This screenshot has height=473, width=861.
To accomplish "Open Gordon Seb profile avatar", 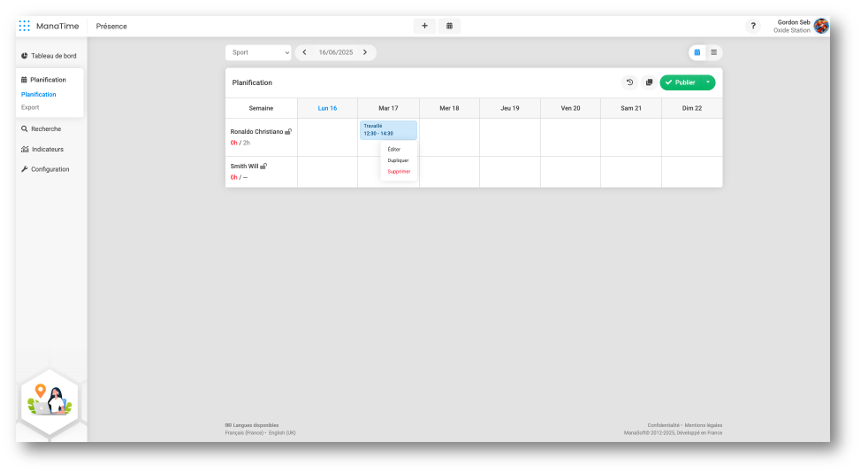I will [821, 26].
